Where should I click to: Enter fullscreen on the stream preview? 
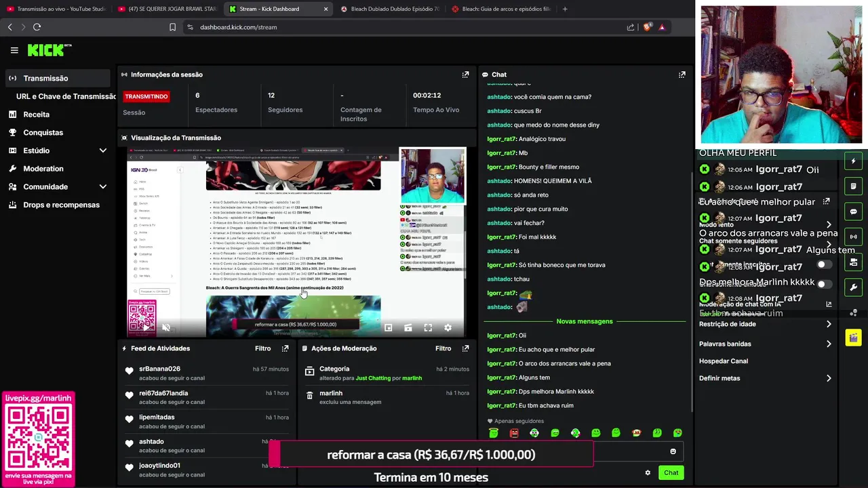point(428,327)
